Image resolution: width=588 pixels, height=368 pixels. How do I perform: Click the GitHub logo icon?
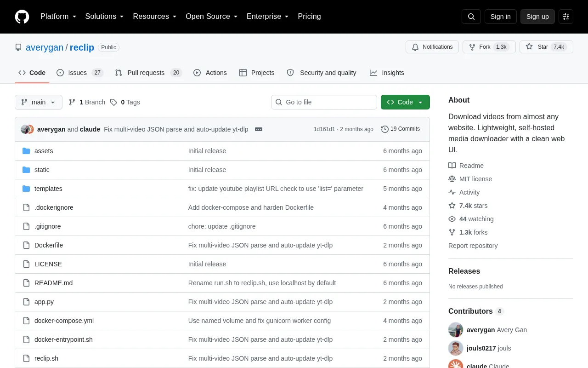[x=22, y=17]
